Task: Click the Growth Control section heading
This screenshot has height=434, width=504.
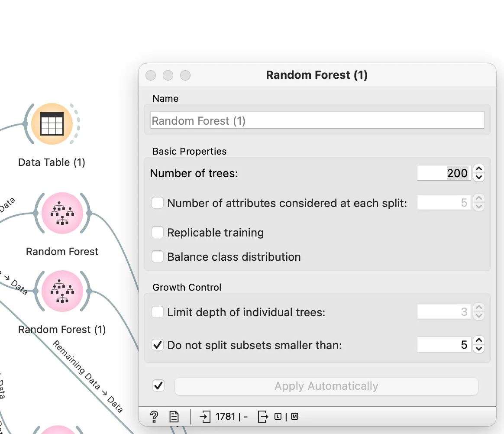Action: (x=187, y=287)
